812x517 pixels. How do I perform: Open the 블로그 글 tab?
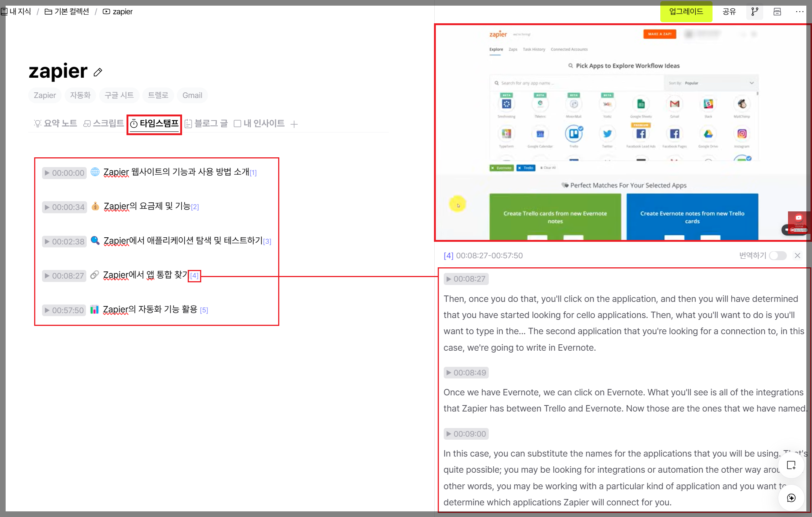[206, 123]
